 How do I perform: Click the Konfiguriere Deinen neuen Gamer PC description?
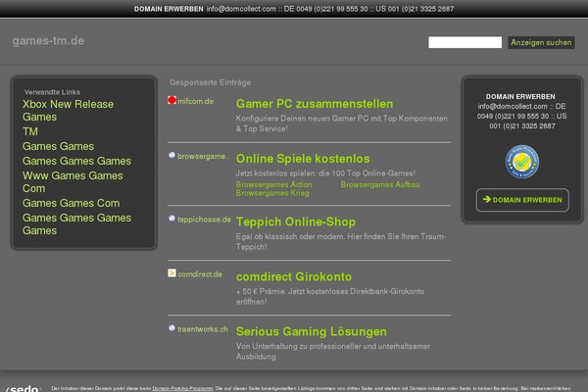point(342,123)
